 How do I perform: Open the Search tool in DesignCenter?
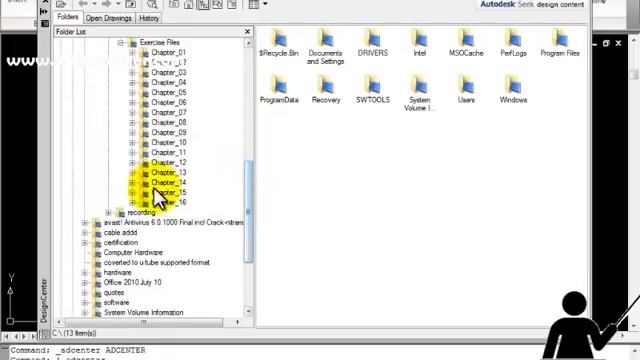click(152, 4)
